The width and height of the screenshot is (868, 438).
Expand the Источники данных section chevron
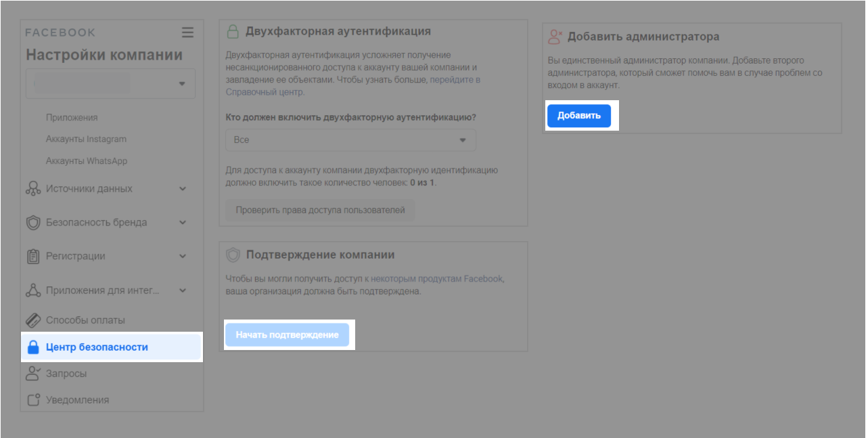point(183,189)
